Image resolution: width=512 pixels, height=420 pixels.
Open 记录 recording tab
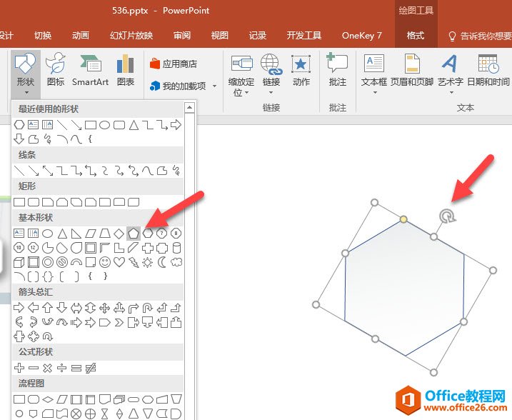(x=258, y=35)
